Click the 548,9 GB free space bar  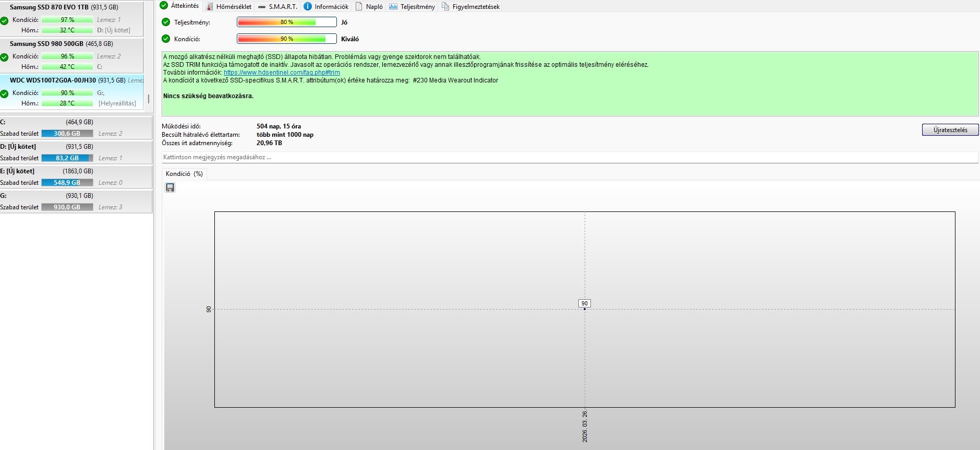[x=67, y=183]
